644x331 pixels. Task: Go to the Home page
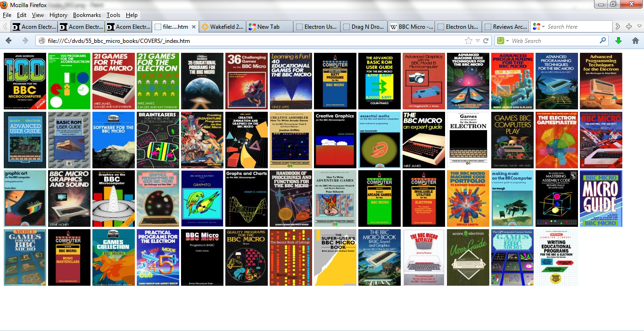pos(635,41)
